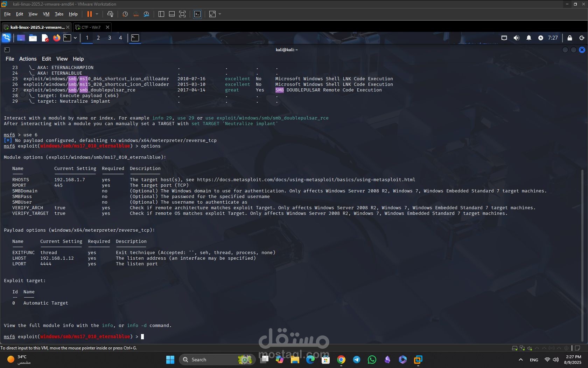Open the VMware Edit menu

pos(20,14)
